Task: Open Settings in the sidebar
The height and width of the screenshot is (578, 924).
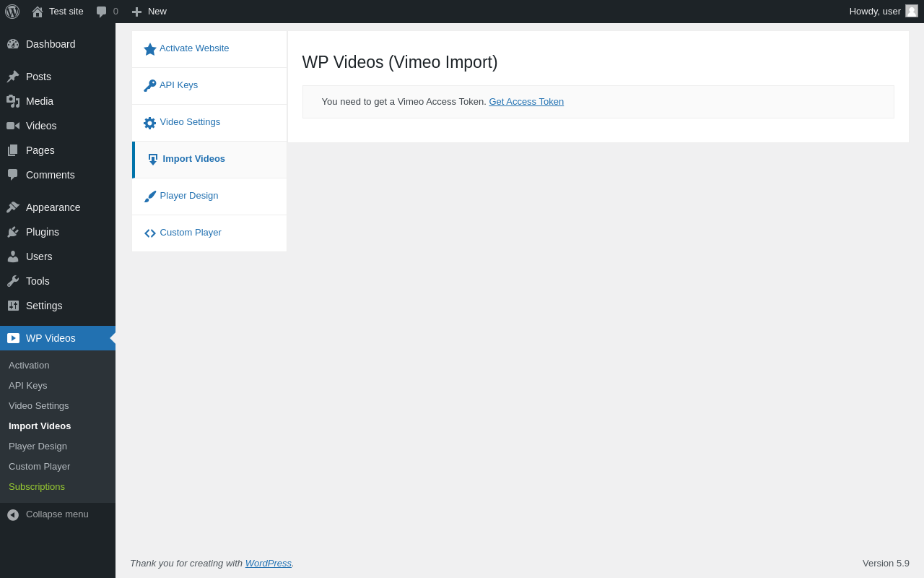Action: 58,306
